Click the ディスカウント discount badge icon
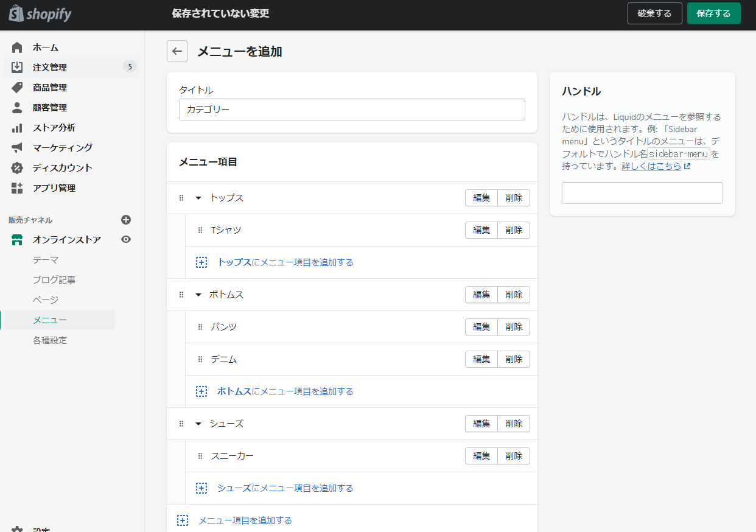 point(17,168)
